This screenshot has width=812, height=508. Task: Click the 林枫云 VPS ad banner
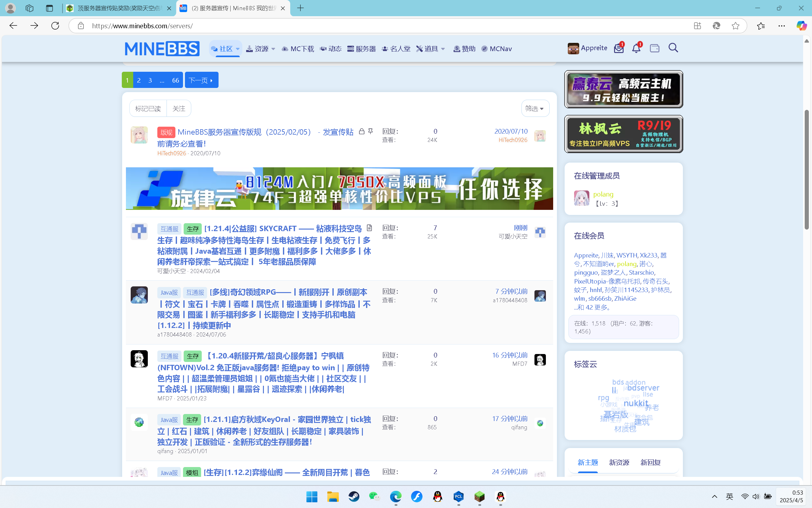point(623,134)
